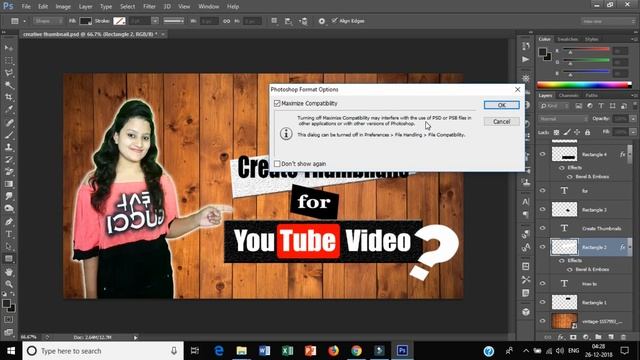
Task: Open the Window menu
Action: (x=209, y=7)
